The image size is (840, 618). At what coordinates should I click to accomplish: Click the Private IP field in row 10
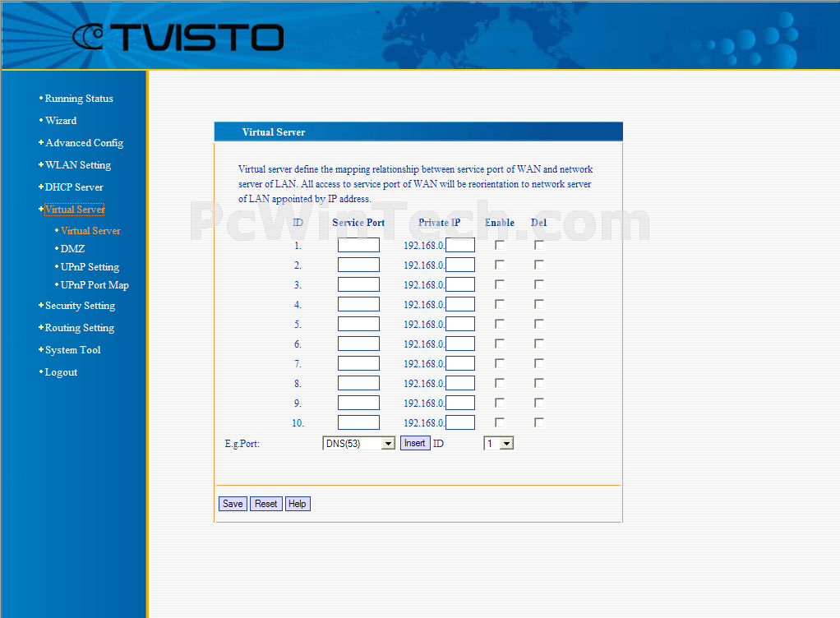(460, 422)
